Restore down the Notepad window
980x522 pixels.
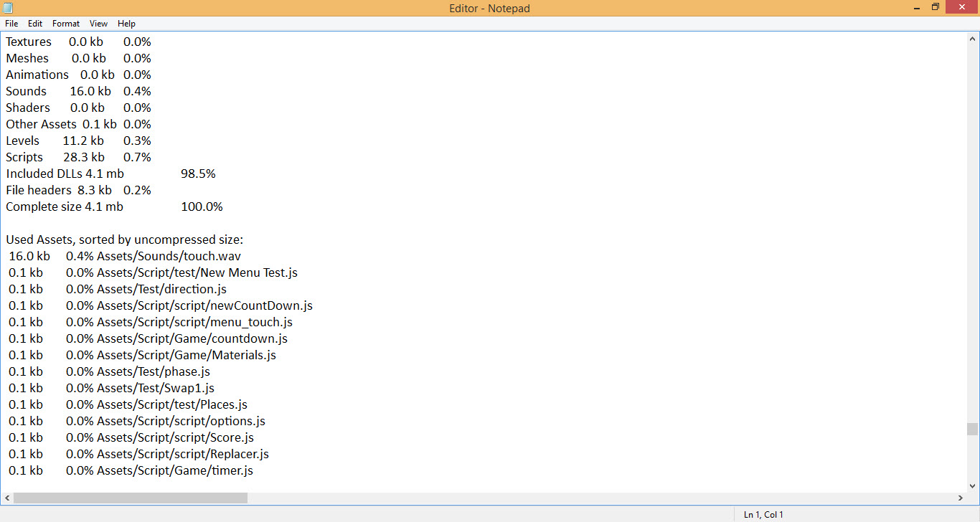[x=936, y=7]
